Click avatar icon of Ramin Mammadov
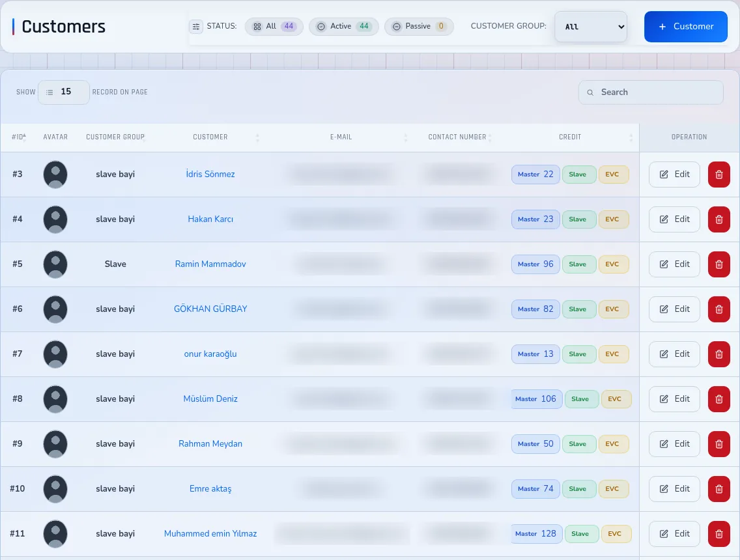 (55, 264)
